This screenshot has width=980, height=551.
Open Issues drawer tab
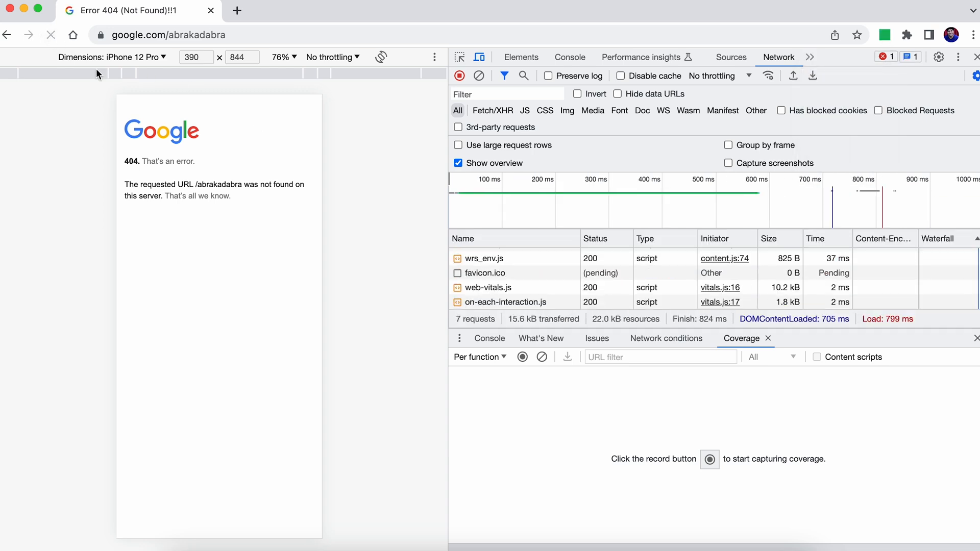tap(597, 338)
